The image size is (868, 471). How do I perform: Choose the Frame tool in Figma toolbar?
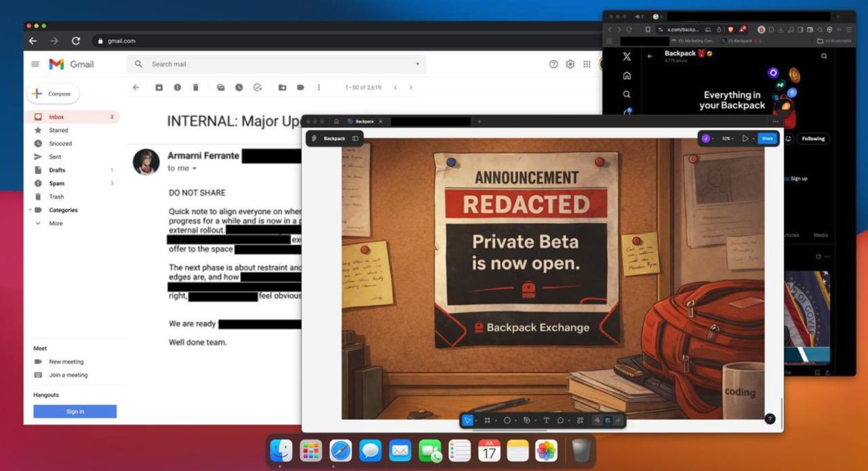coord(487,420)
